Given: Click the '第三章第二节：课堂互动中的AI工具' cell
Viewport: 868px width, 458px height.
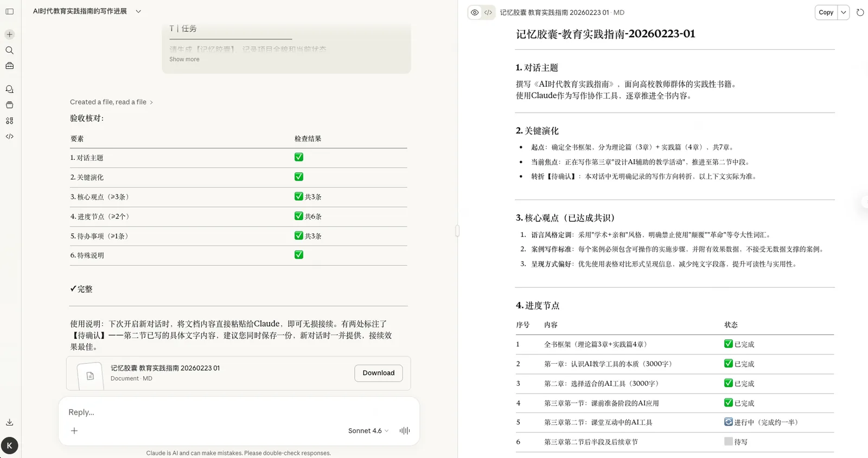Looking at the screenshot, I should pos(598,422).
